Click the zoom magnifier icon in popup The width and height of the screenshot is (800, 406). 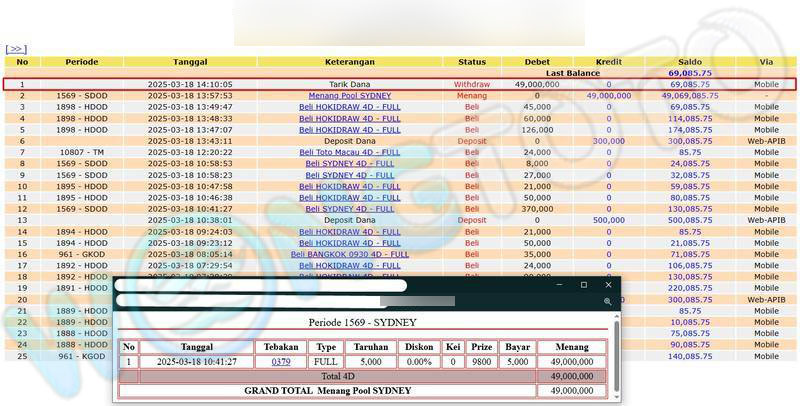pos(607,301)
